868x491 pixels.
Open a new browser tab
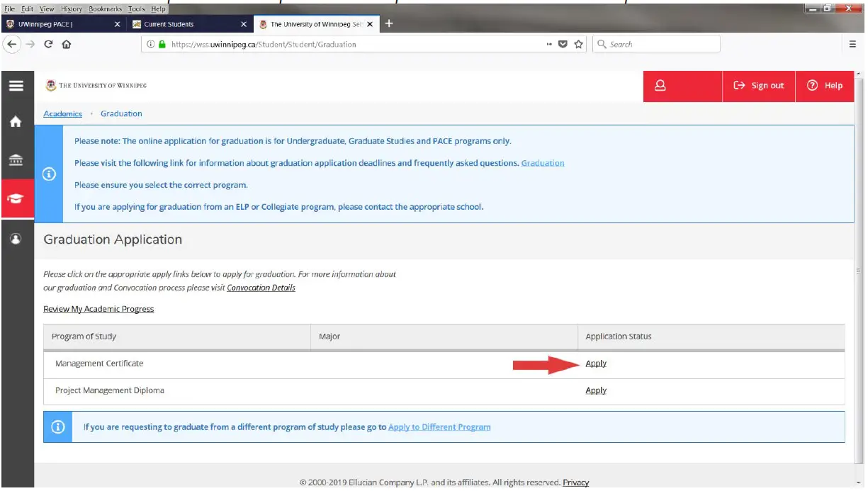tap(388, 23)
